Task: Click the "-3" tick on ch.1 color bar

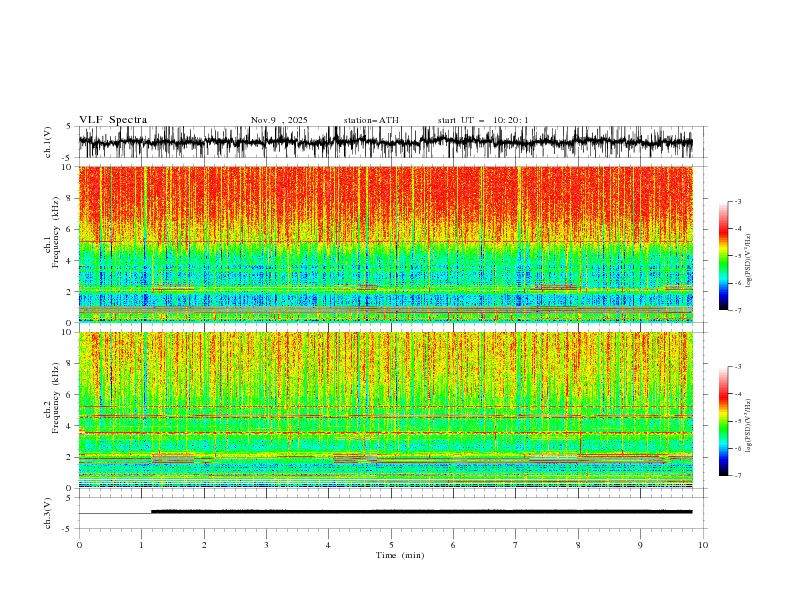Action: (738, 201)
